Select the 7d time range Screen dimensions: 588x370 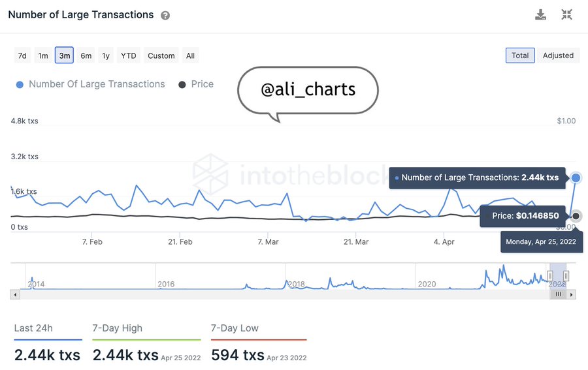click(x=22, y=55)
